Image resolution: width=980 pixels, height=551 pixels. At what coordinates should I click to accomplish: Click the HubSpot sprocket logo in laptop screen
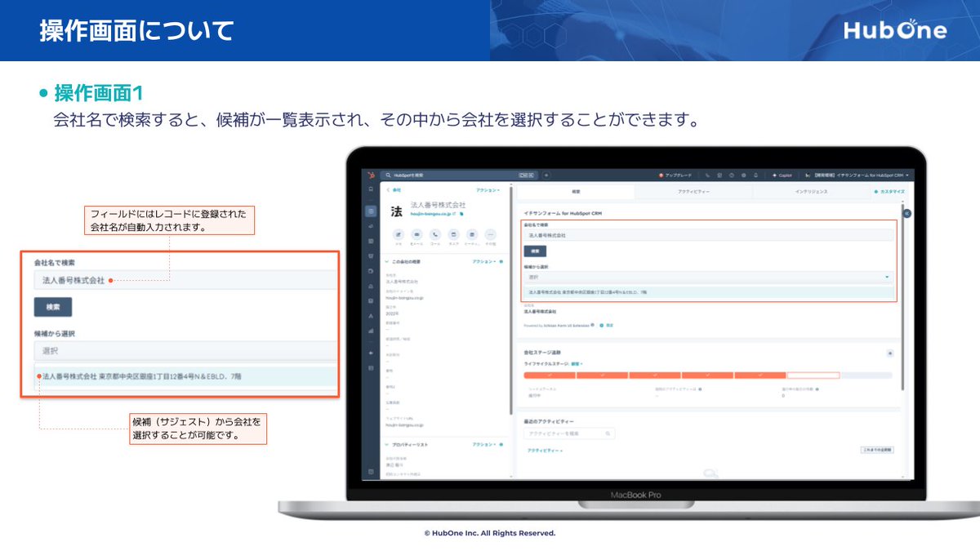tap(371, 175)
